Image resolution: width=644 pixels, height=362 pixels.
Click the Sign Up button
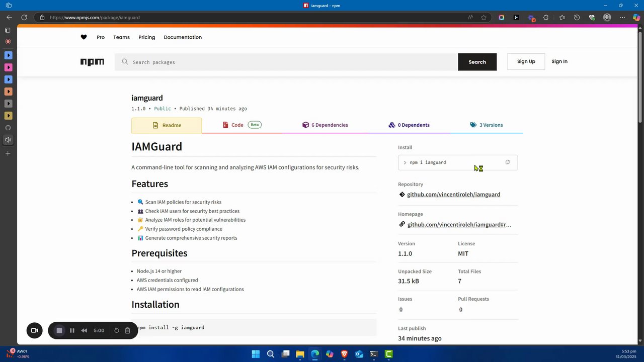click(x=526, y=61)
